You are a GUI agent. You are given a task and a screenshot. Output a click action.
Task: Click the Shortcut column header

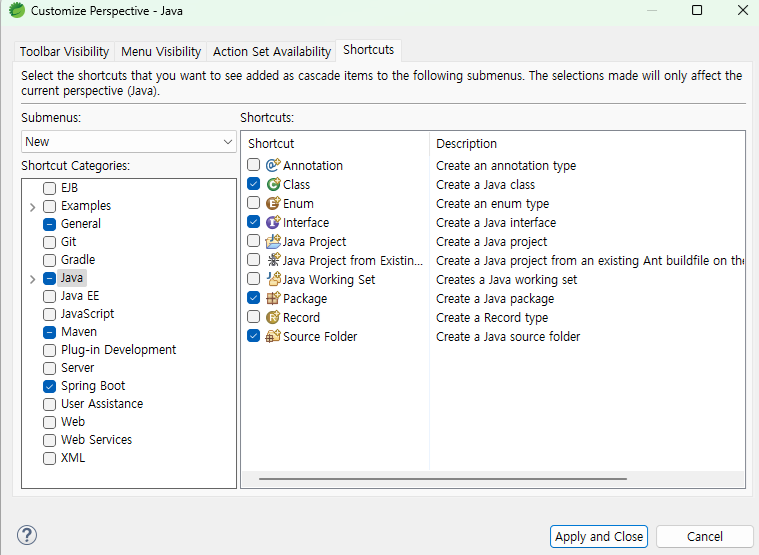(x=335, y=143)
